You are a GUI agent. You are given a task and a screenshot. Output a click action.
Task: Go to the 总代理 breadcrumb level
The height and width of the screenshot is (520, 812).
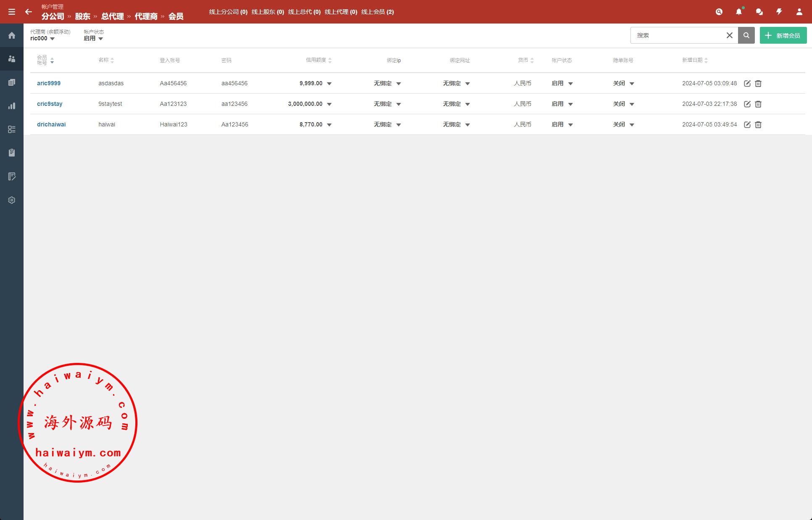pyautogui.click(x=112, y=16)
